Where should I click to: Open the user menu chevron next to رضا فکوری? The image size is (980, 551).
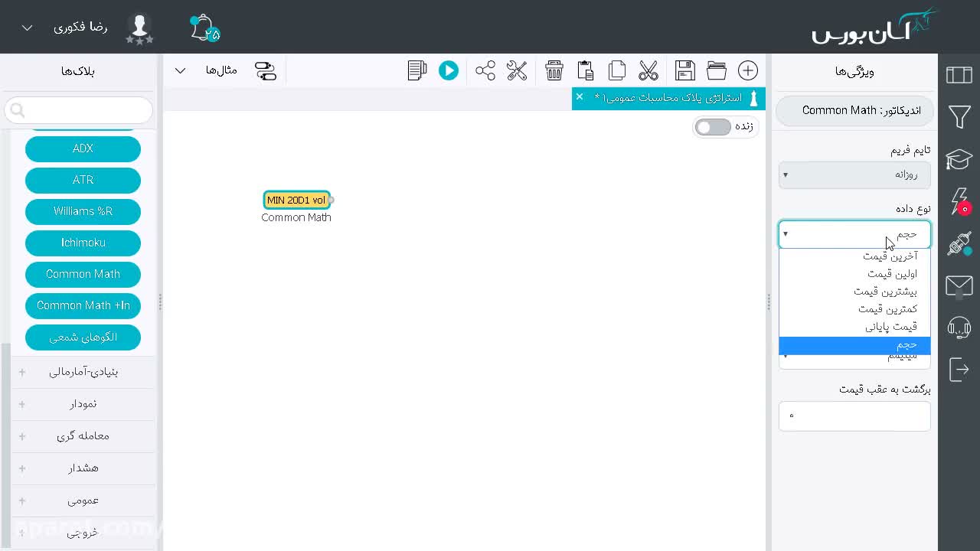point(28,28)
